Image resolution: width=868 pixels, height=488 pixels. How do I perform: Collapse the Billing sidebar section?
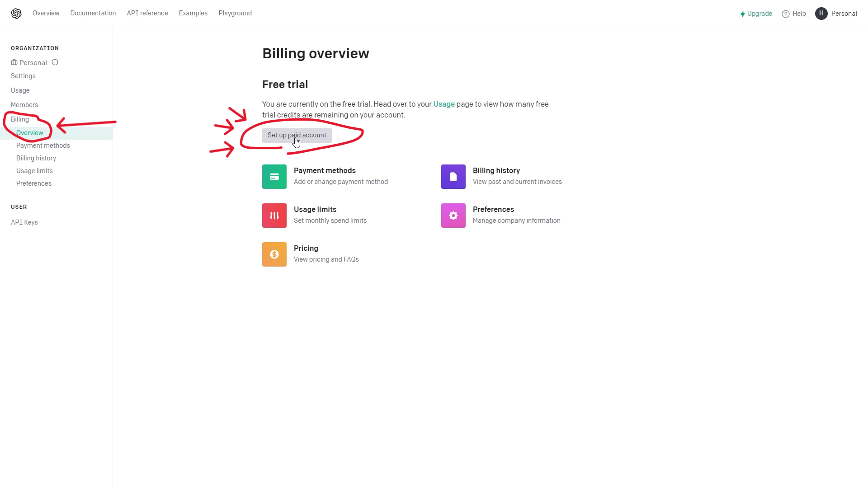pyautogui.click(x=20, y=119)
